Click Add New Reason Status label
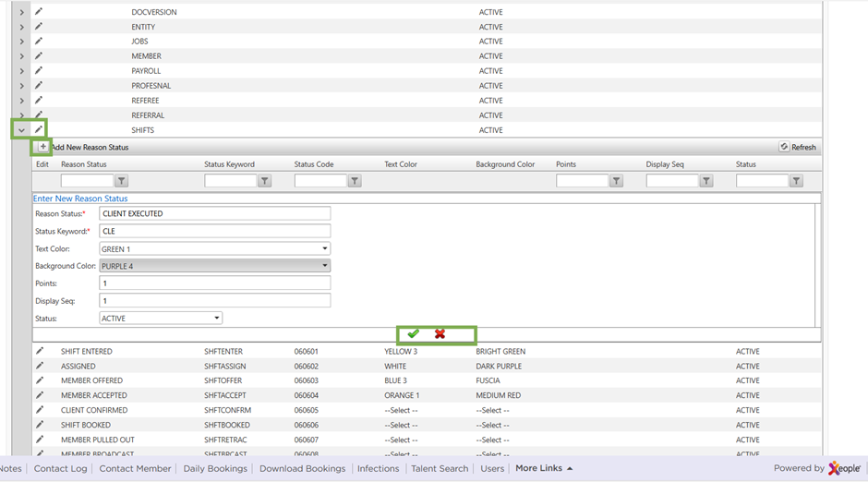868x482 pixels. 90,147
